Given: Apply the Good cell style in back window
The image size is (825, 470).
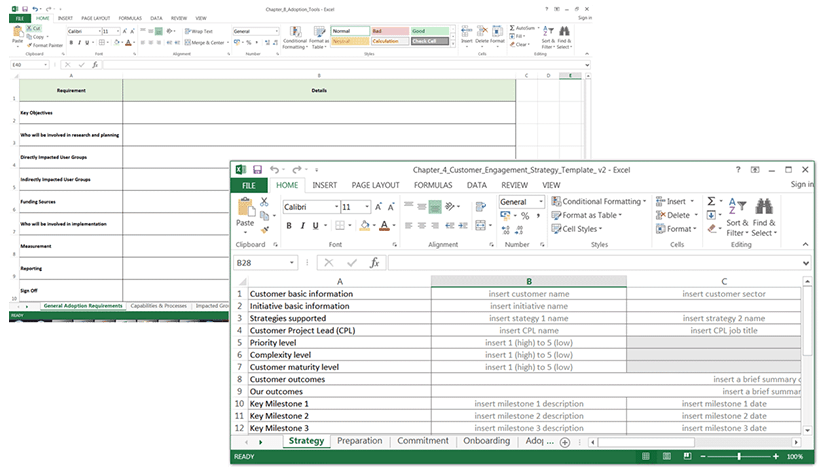Looking at the screenshot, I should click(x=430, y=31).
